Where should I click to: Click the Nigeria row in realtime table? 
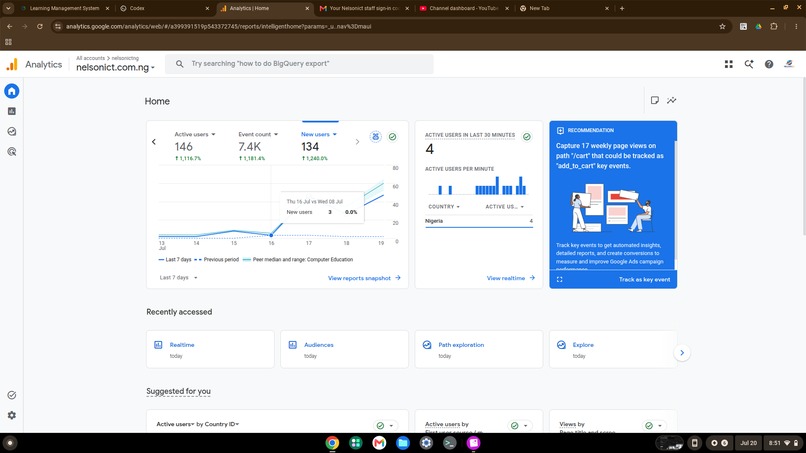coord(479,221)
